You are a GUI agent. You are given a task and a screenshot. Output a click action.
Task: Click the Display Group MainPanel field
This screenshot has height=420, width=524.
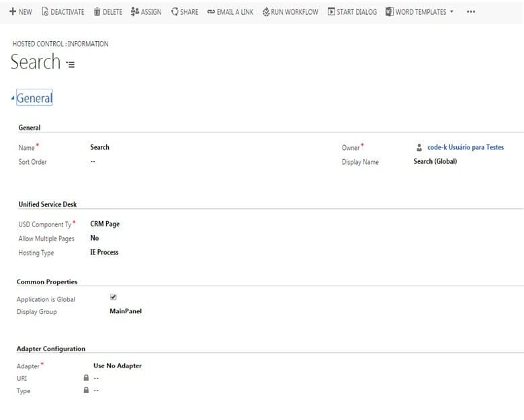(x=126, y=311)
